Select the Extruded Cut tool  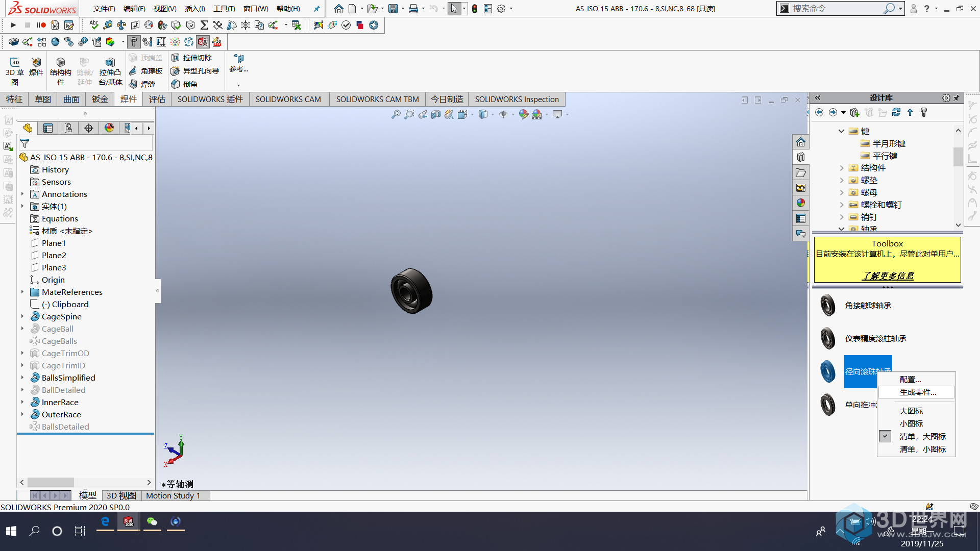[191, 58]
